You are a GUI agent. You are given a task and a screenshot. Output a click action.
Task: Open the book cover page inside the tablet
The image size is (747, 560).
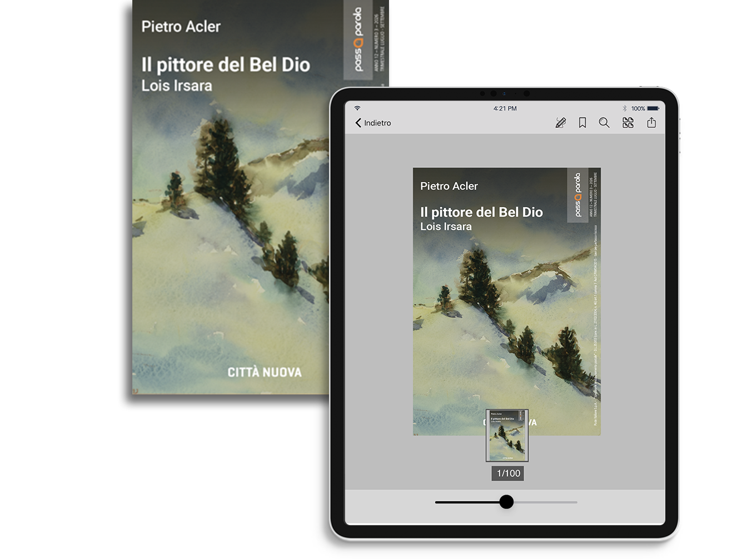click(507, 301)
